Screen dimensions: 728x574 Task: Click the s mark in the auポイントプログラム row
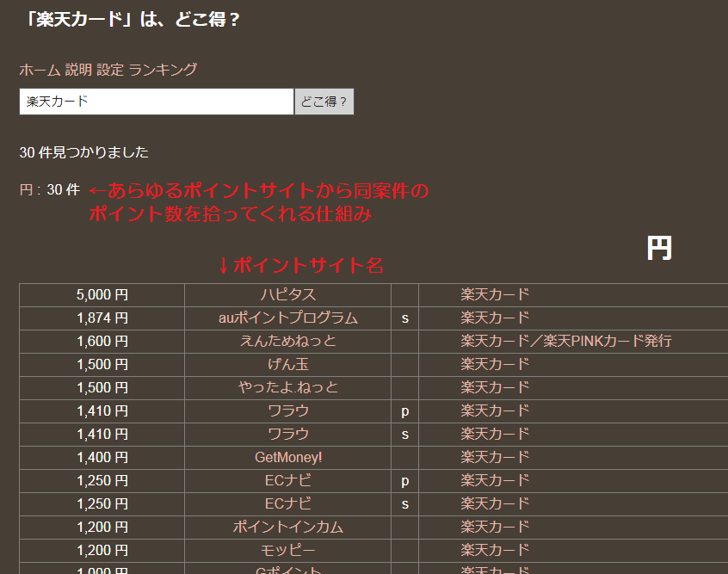404,318
